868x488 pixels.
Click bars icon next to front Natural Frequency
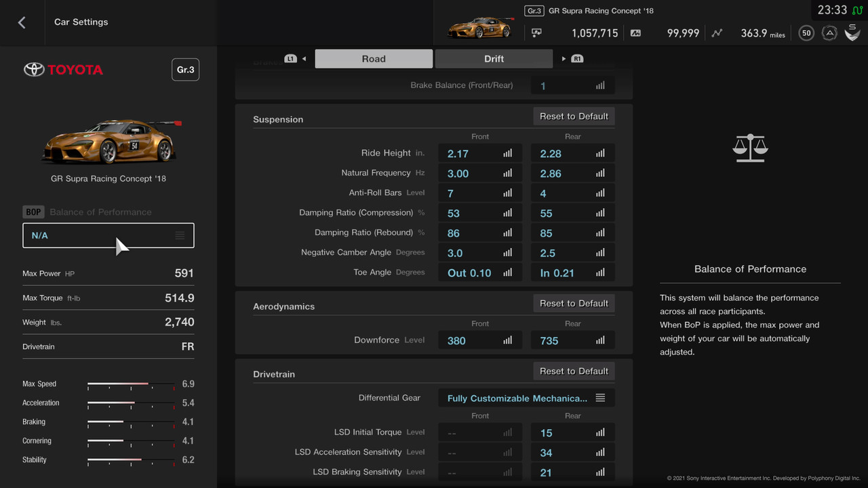(x=507, y=174)
